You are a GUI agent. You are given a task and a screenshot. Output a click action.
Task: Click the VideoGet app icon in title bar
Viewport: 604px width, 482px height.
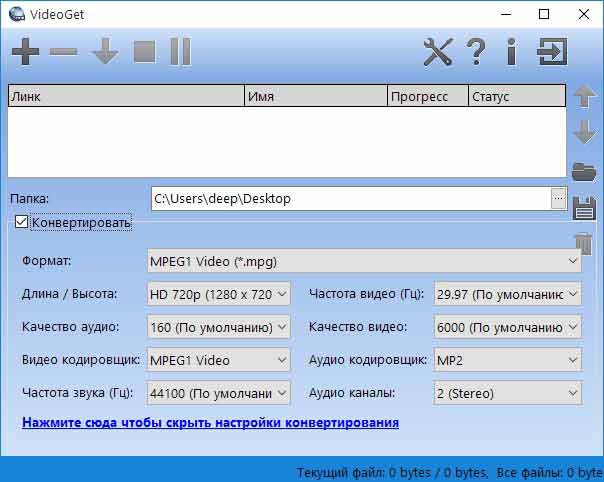pos(17,14)
